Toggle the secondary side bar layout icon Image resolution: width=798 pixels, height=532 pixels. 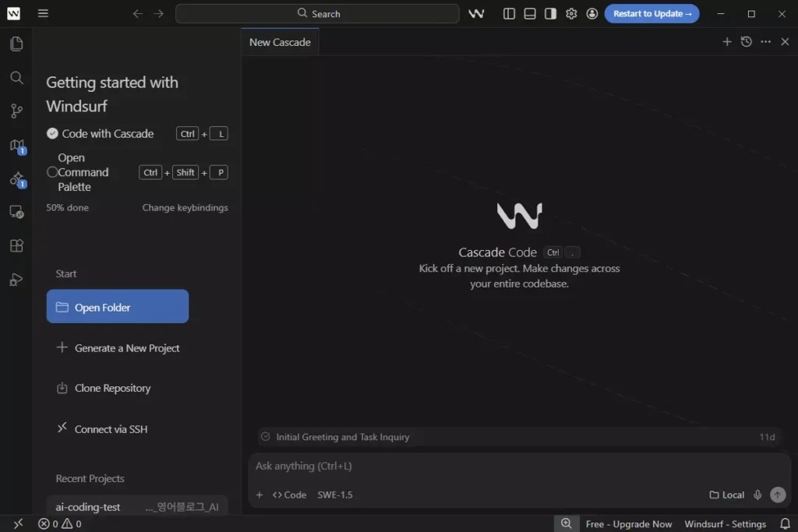550,14
